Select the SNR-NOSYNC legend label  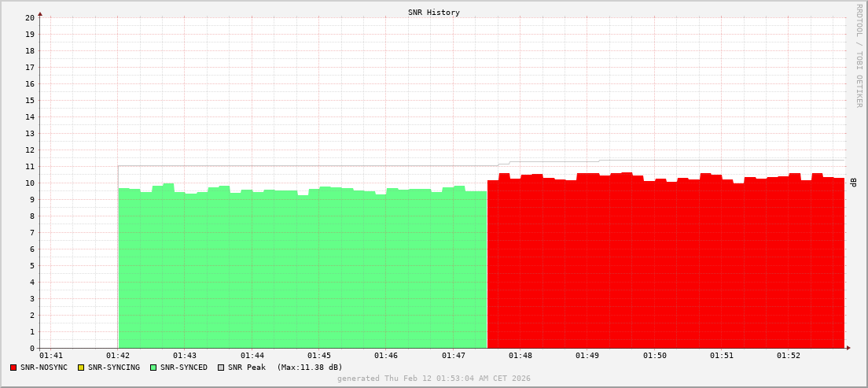coord(44,368)
